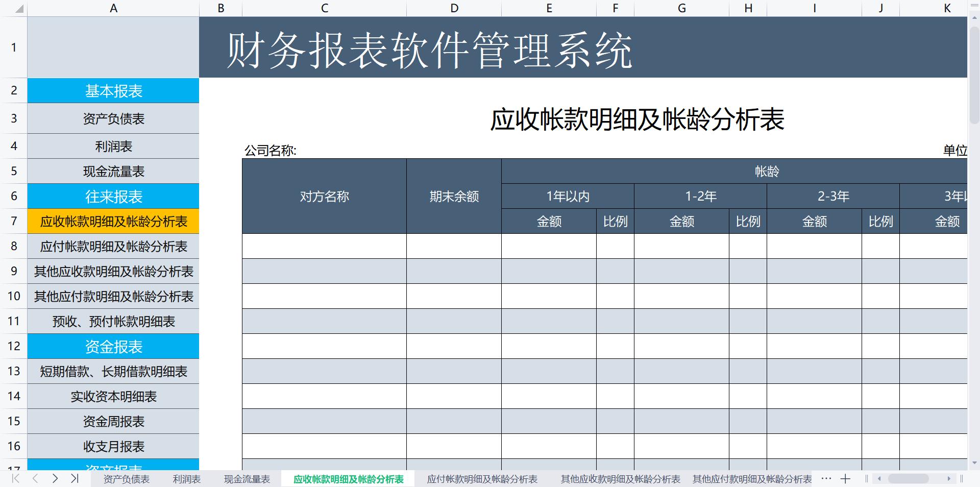Screen dimensions: 980x487
Task: Open 收支月报表 from the sidebar
Action: click(113, 446)
